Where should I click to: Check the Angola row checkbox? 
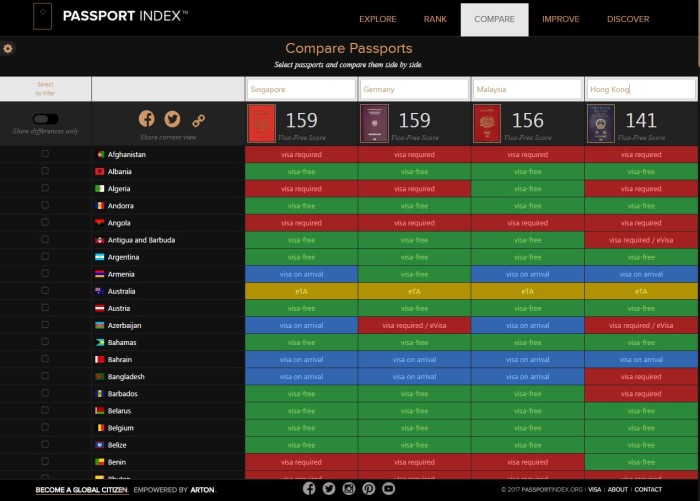(45, 222)
